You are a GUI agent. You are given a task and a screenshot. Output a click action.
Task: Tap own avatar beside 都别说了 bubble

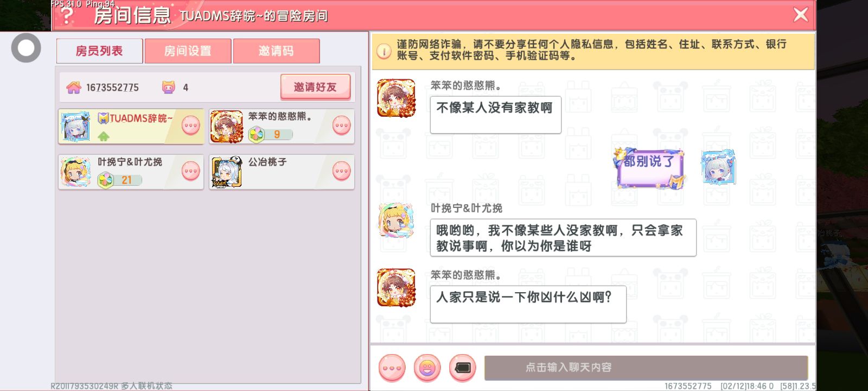718,167
